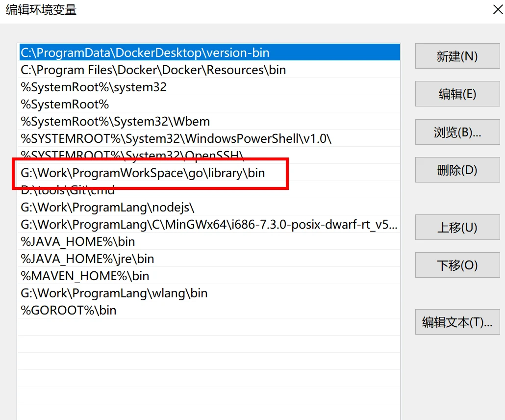Select the System32\Wbem path entry

coord(115,122)
